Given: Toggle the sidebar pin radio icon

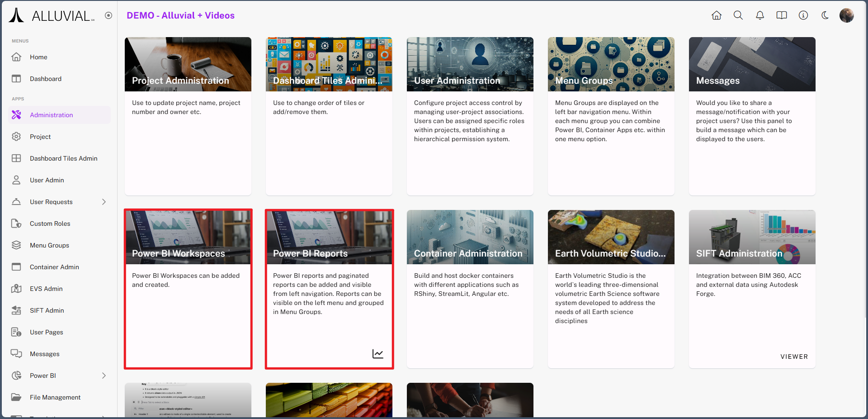Looking at the screenshot, I should [x=108, y=15].
